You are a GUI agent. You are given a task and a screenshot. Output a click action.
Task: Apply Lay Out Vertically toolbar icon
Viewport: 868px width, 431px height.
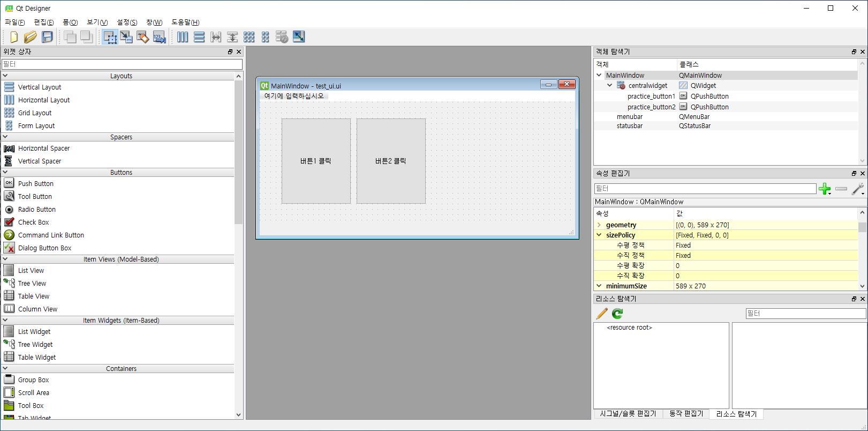pos(199,37)
